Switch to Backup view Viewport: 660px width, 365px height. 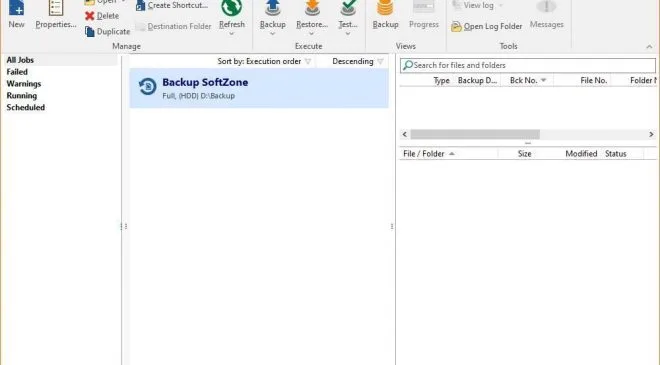385,14
